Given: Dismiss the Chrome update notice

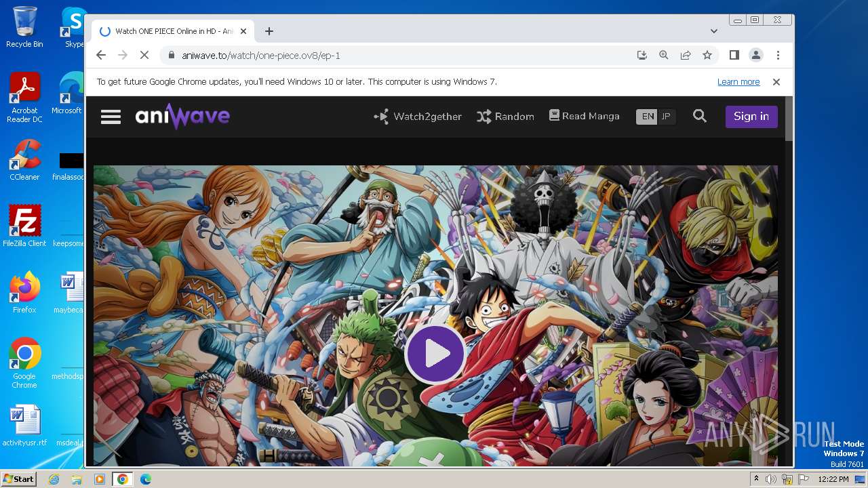Looking at the screenshot, I should click(776, 82).
